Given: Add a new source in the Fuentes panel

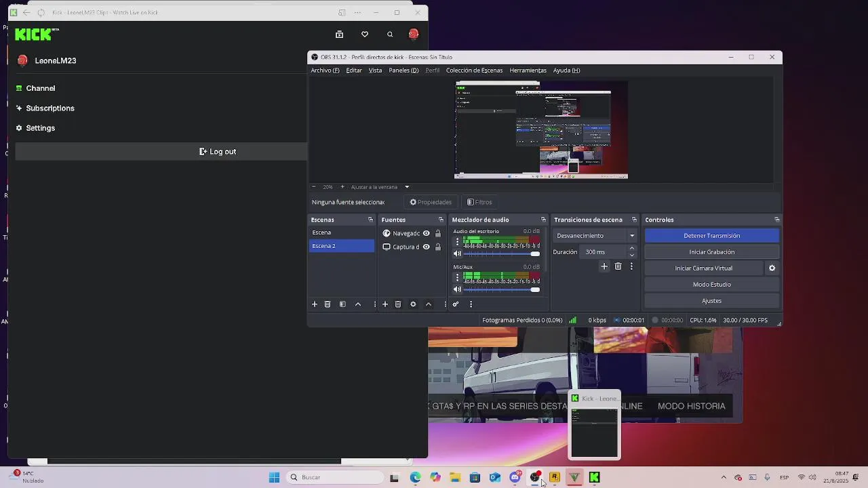Looking at the screenshot, I should tap(385, 304).
